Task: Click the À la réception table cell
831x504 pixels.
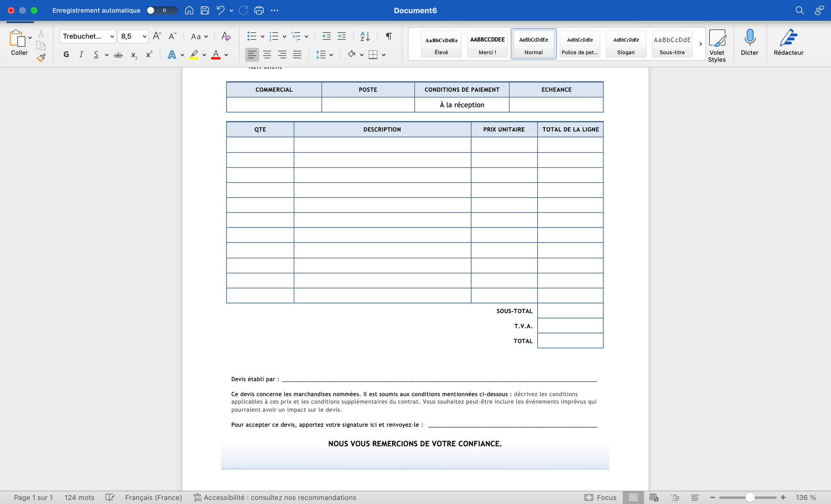Action: click(x=462, y=105)
